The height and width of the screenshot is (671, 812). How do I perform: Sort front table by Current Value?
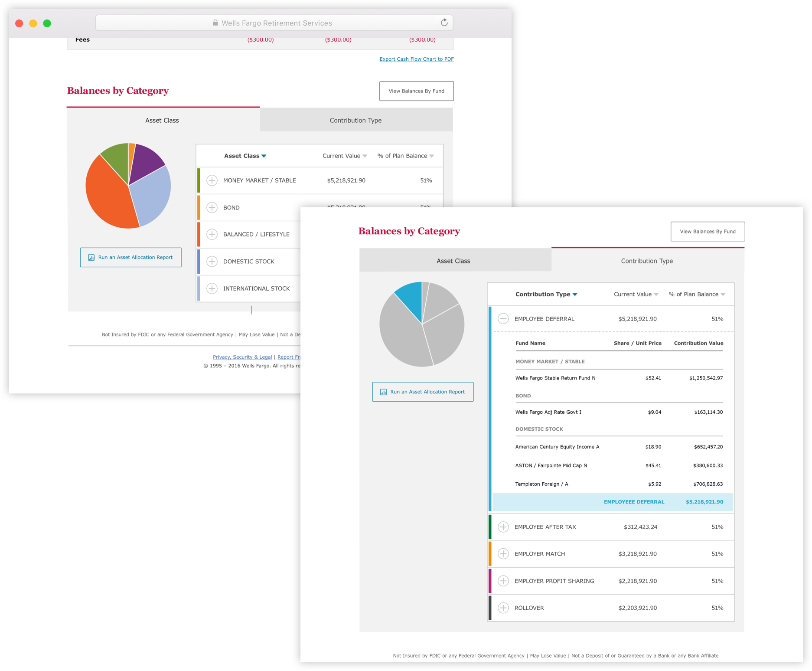coord(636,294)
